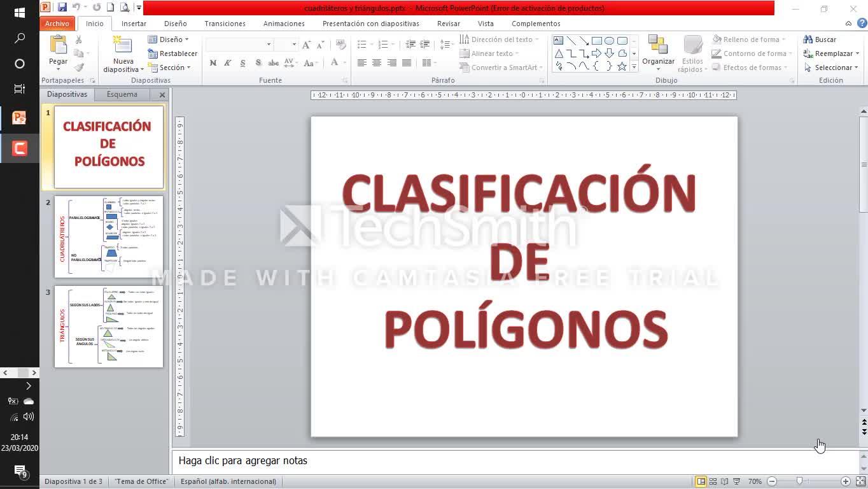This screenshot has height=489, width=868.
Task: Open the Task View on the taskbar
Action: pyautogui.click(x=20, y=89)
